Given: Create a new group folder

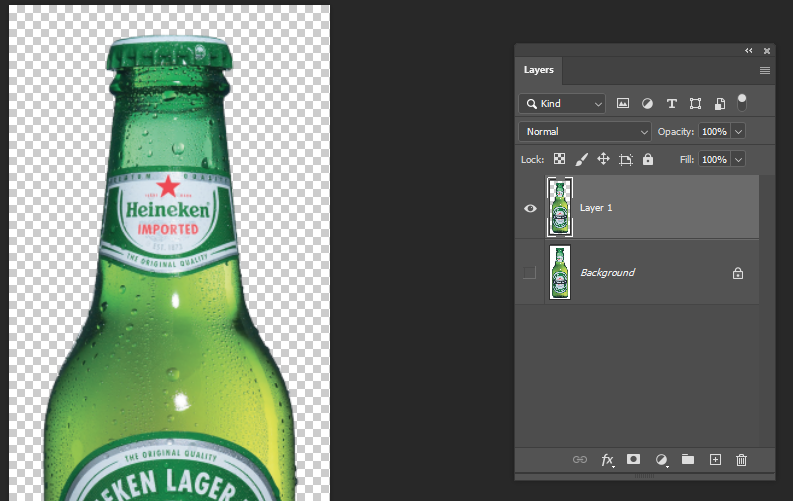Looking at the screenshot, I should pos(688,459).
